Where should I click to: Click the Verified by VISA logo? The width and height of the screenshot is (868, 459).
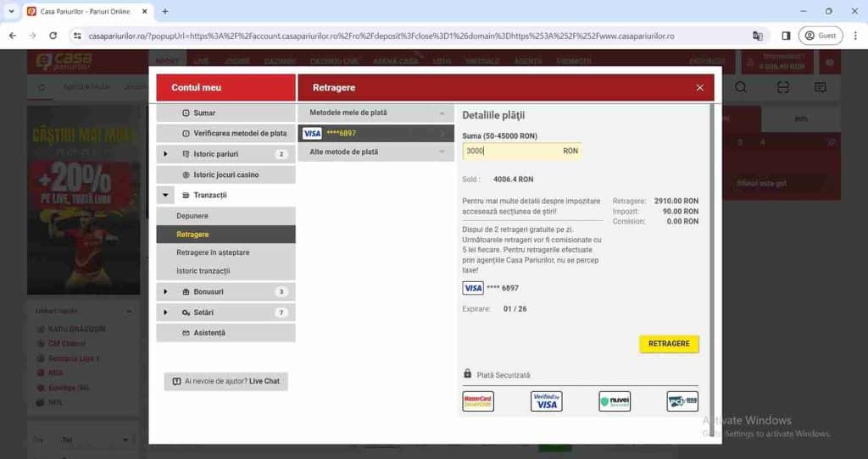coord(547,401)
